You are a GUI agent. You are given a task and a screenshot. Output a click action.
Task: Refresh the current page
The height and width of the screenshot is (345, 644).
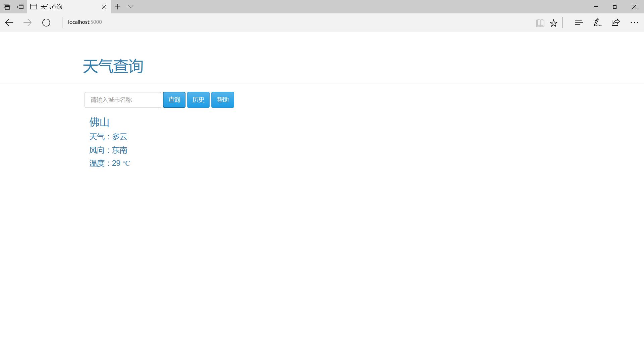pyautogui.click(x=46, y=22)
